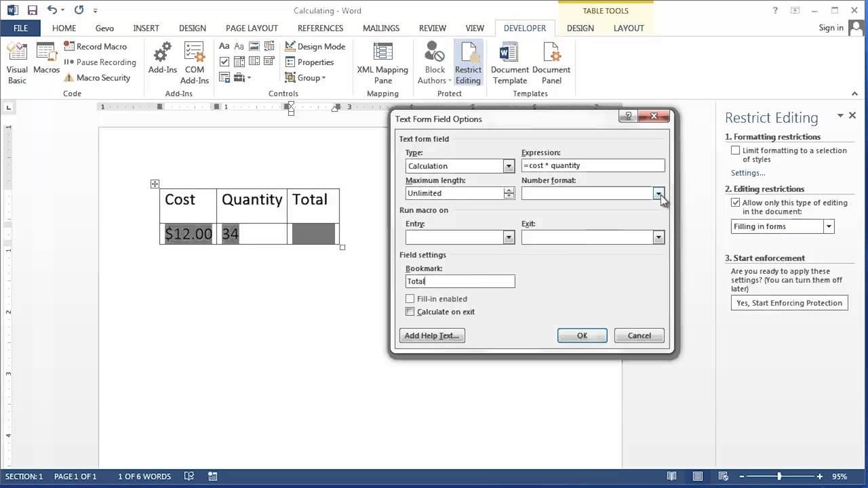Toggle Design Mode in Controls

pyautogui.click(x=315, y=47)
